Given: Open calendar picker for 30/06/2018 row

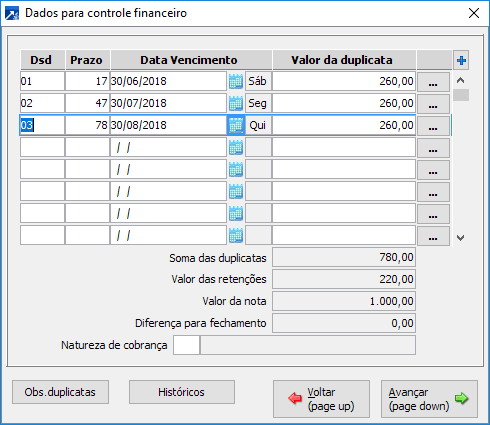Looking at the screenshot, I should [236, 81].
